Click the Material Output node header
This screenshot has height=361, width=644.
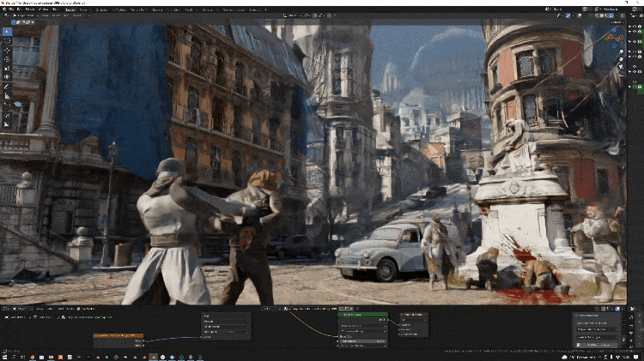coord(414,315)
